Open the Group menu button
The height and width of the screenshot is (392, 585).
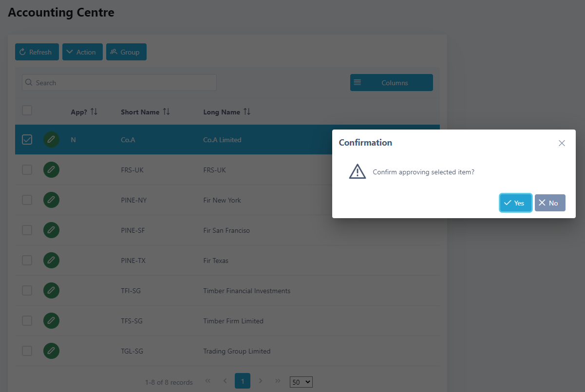pos(126,52)
